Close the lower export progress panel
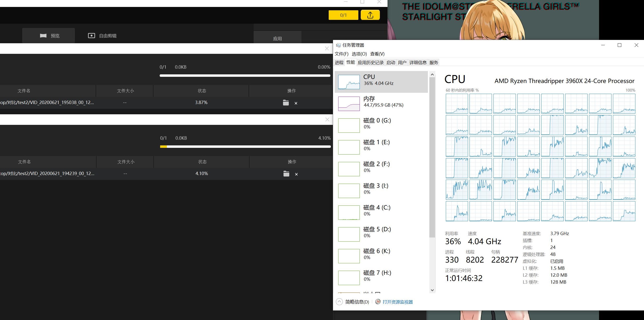 tap(327, 120)
